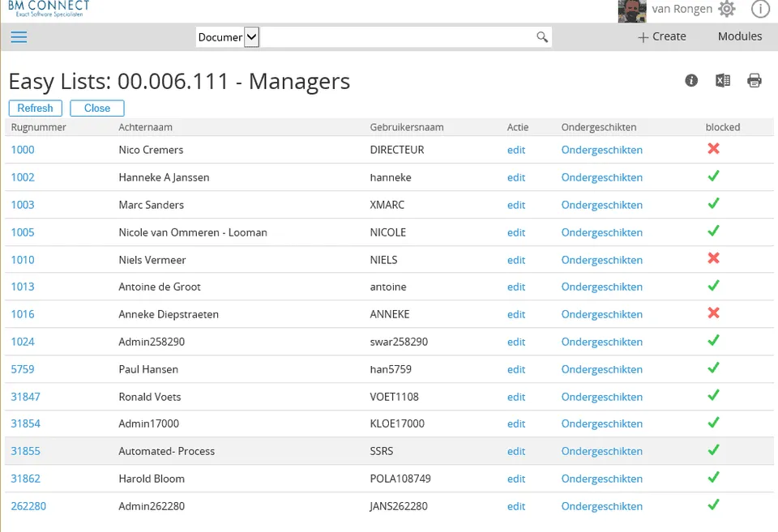
Task: Open the Create menu
Action: point(662,36)
